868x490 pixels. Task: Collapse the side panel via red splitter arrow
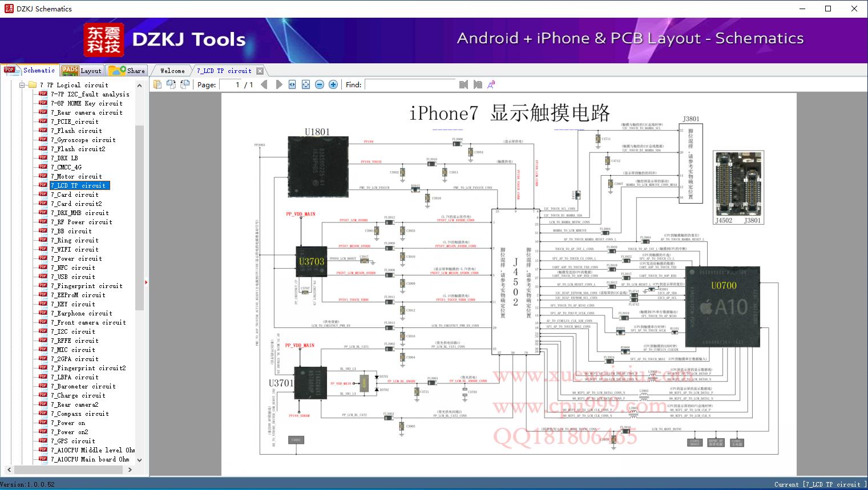pos(147,282)
